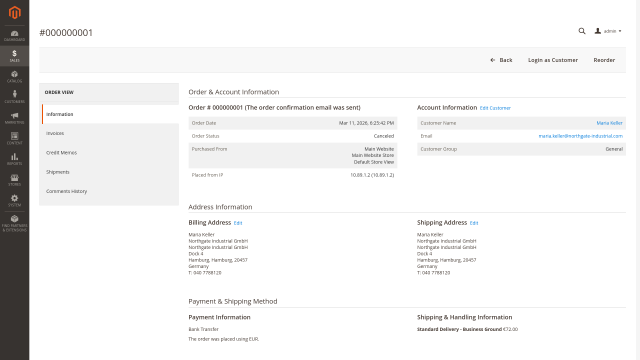Open the Dashboard sidebar icon
This screenshot has height=360, width=640.
15,36
